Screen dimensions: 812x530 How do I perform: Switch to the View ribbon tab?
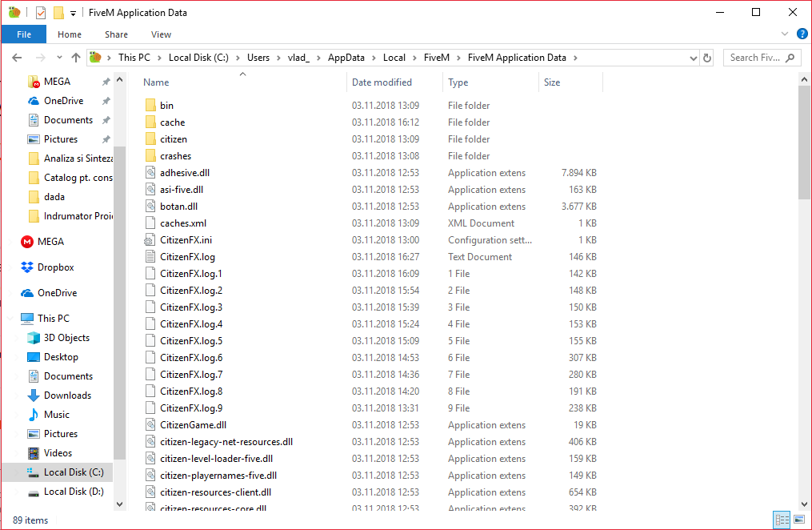pos(161,34)
